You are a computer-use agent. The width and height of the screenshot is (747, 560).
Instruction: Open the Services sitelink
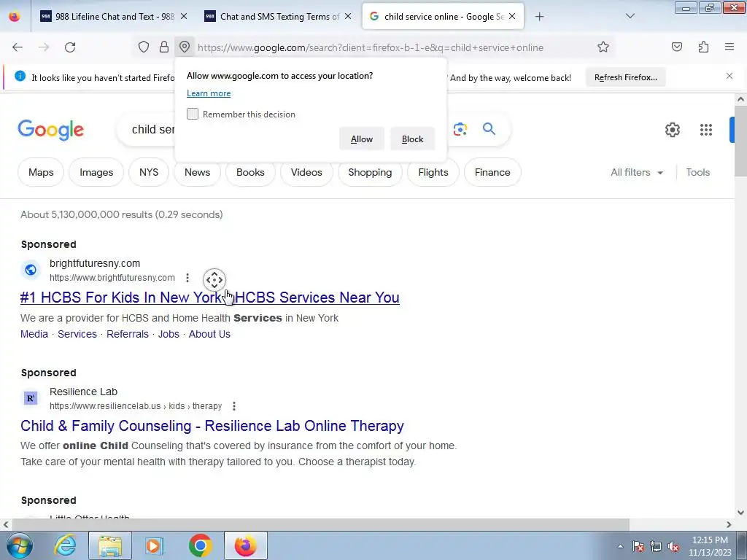point(77,334)
